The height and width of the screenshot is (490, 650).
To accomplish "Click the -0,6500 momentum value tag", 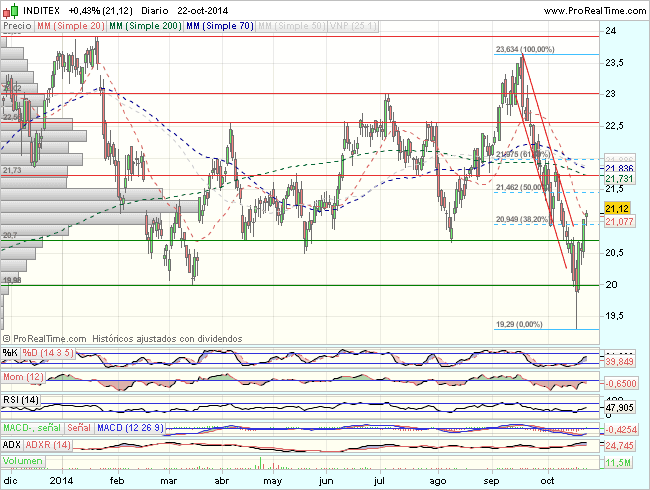I will [621, 383].
